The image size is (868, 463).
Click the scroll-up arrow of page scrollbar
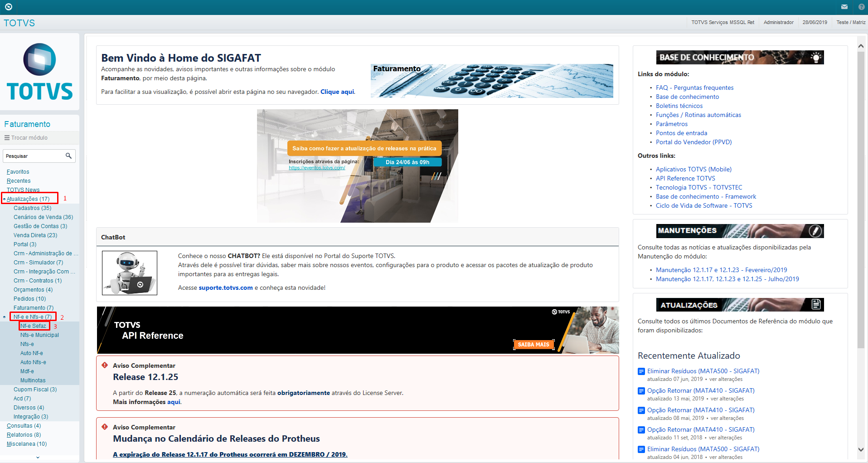pos(861,46)
